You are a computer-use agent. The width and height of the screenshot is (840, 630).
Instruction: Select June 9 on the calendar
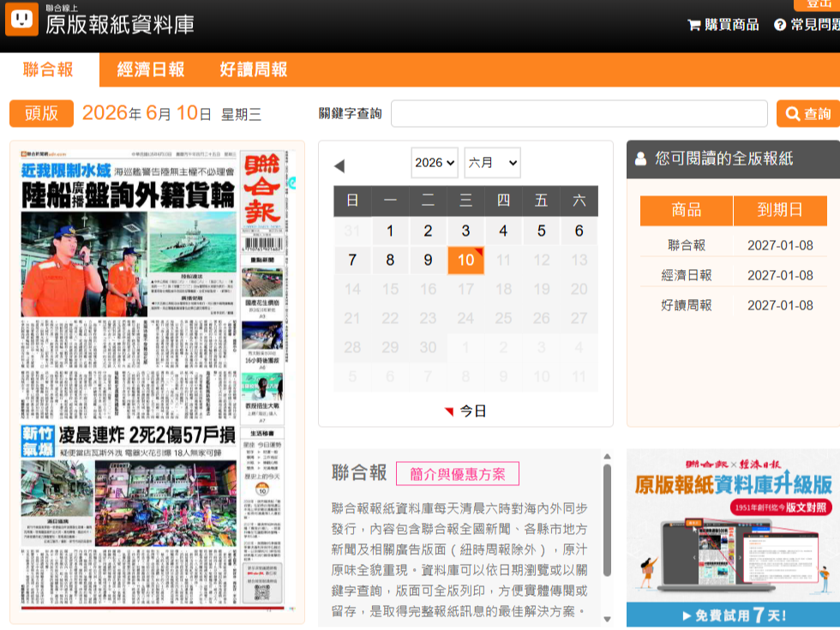coord(428,260)
